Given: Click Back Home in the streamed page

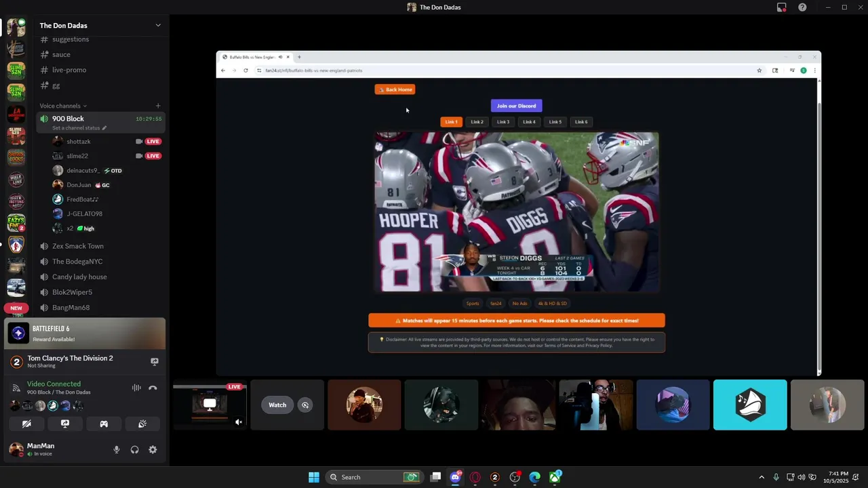Looking at the screenshot, I should point(395,89).
